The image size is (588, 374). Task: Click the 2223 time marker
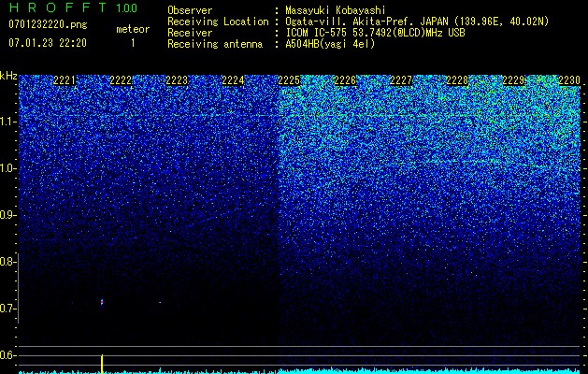pyautogui.click(x=177, y=80)
